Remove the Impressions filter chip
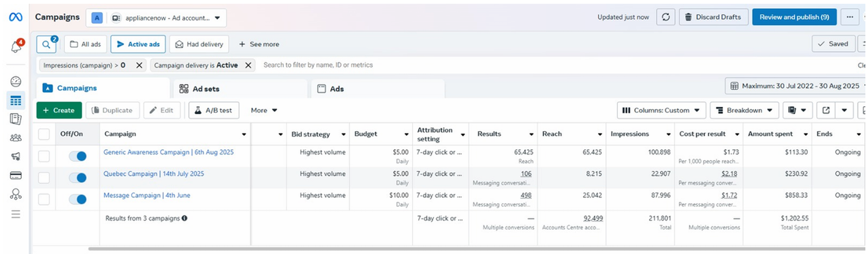This screenshot has width=868, height=254. click(139, 65)
